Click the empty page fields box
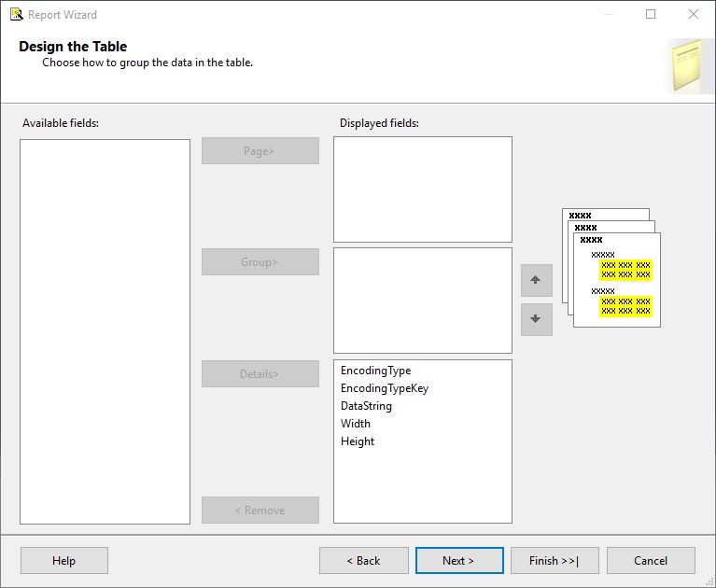The image size is (716, 588). (422, 189)
